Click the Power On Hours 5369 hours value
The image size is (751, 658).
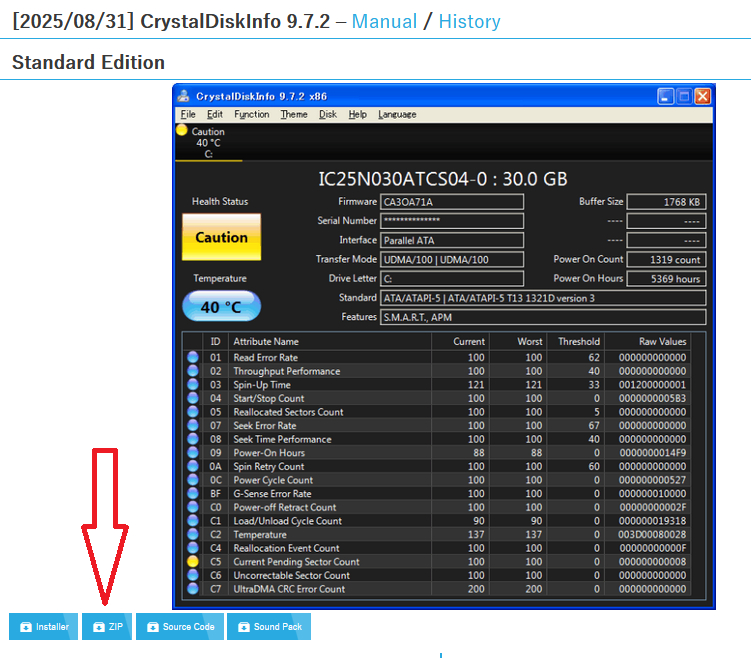[666, 278]
